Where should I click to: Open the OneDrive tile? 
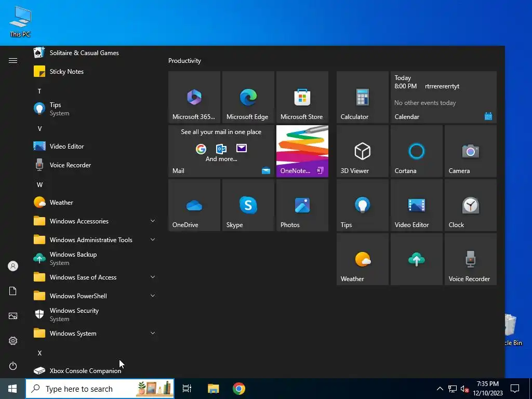[194, 205]
